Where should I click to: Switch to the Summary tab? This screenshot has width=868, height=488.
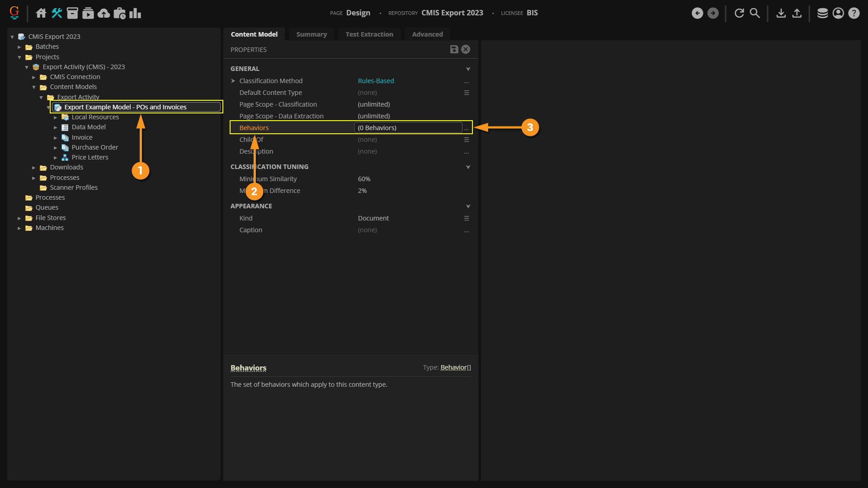(x=311, y=34)
